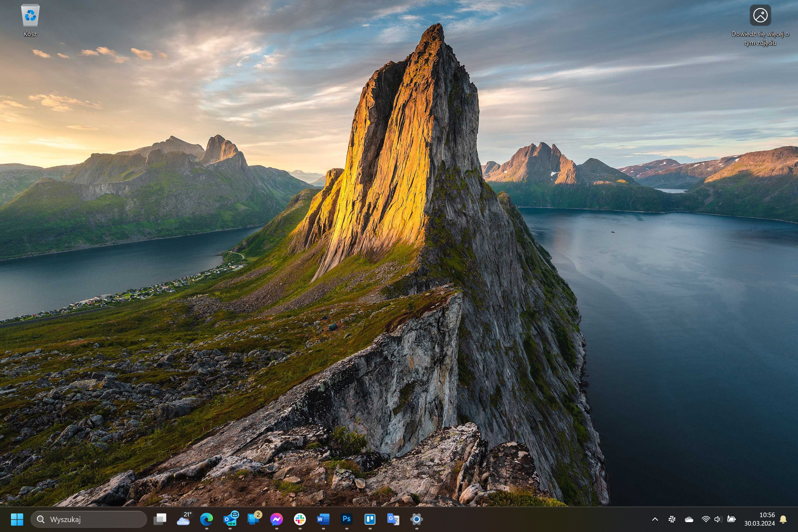The height and width of the screenshot is (532, 798).
Task: Open the clock showing 10:56 30.03.2024
Action: (x=759, y=519)
